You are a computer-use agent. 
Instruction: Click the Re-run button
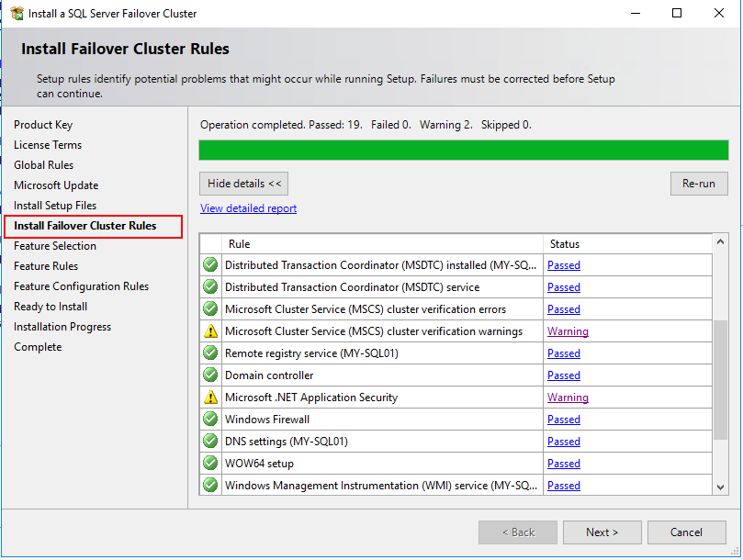[699, 184]
